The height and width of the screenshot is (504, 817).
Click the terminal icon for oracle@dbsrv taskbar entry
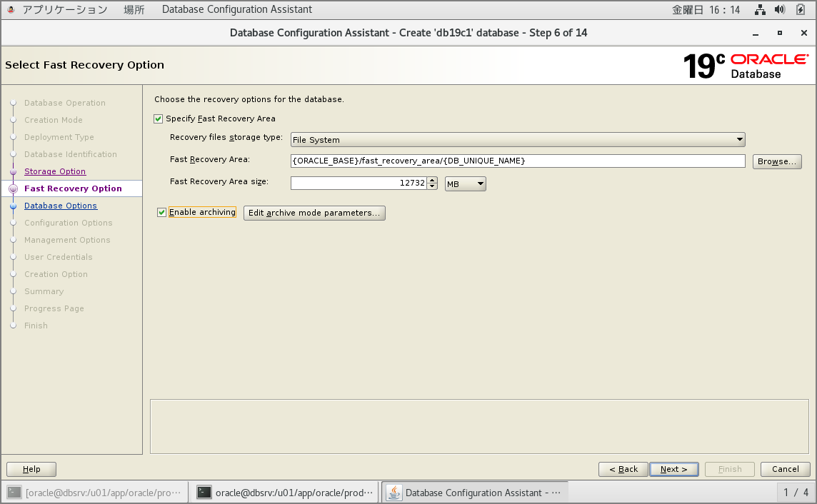coord(204,492)
